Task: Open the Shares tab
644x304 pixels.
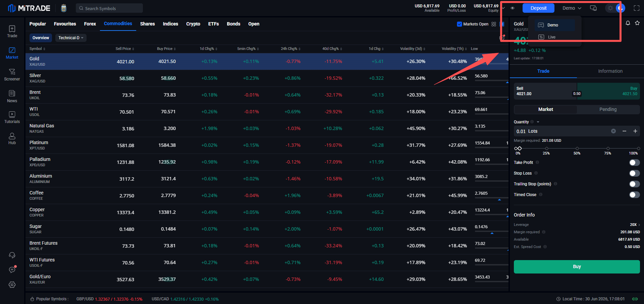Action: pos(148,24)
